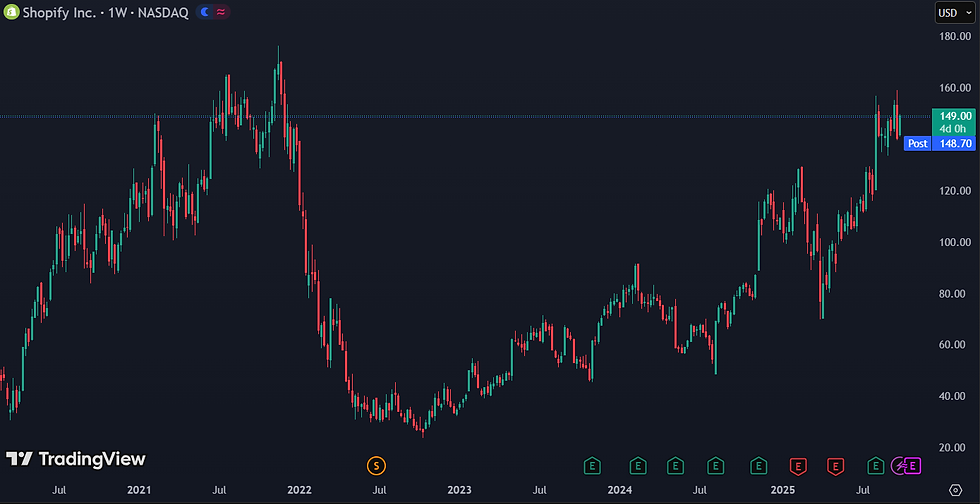Open the magenta upcoming earnings E marker
Viewport: 980px width, 504px height.
click(913, 465)
